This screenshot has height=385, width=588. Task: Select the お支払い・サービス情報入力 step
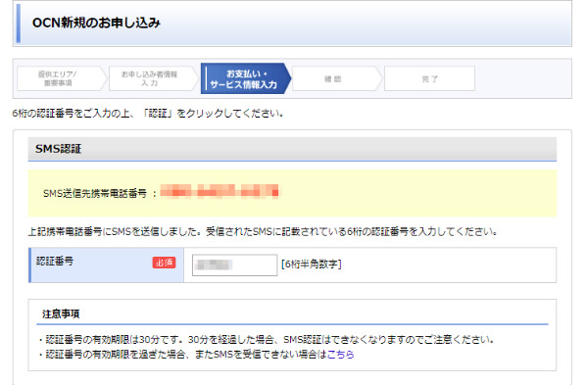tap(246, 78)
